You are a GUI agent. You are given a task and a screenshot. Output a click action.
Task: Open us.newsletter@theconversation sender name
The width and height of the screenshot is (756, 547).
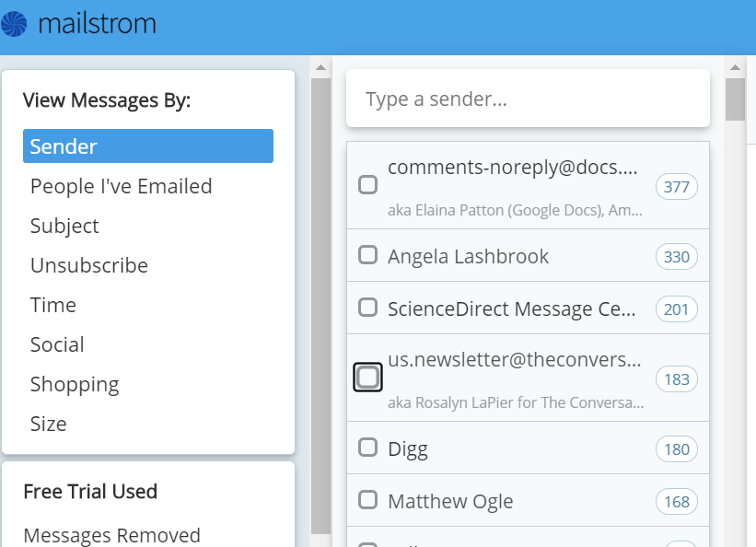coord(515,360)
